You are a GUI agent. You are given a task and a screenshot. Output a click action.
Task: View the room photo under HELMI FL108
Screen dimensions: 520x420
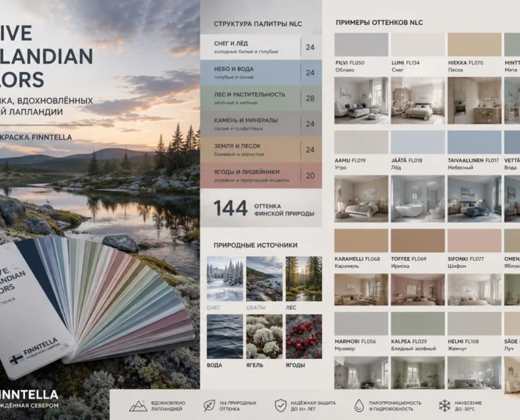(475, 372)
